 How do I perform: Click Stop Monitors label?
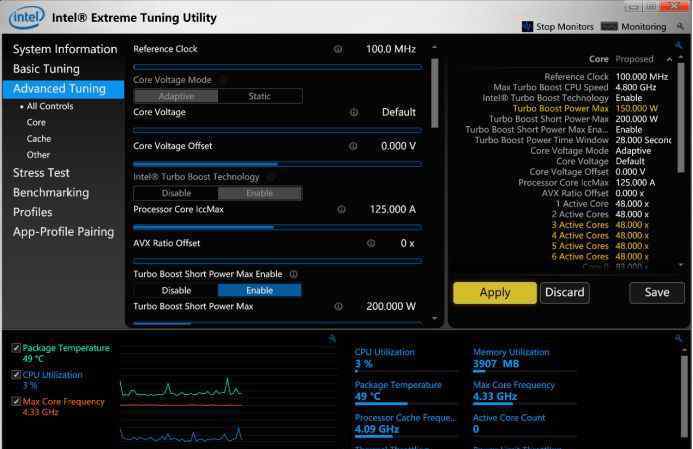pos(564,27)
